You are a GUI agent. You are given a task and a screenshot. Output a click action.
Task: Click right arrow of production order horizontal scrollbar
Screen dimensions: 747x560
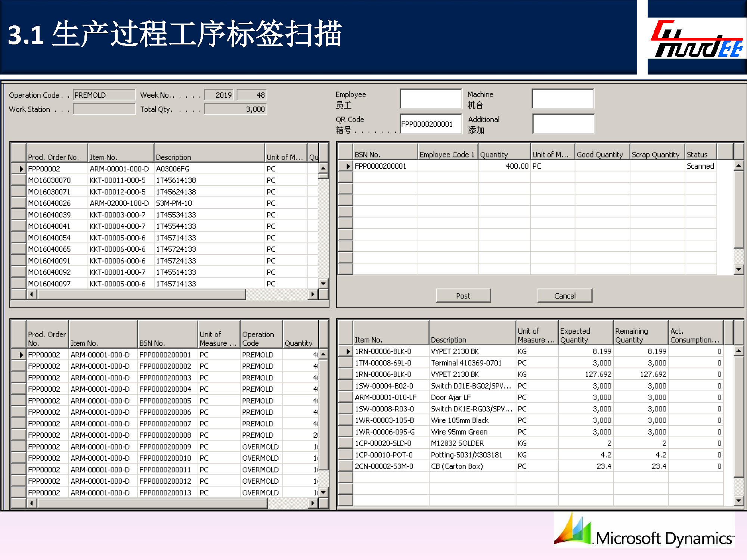[313, 294]
